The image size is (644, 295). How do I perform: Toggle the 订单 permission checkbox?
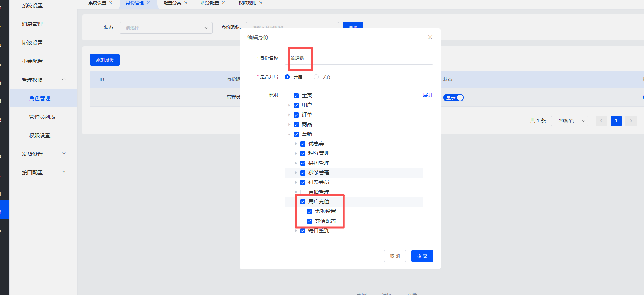point(296,115)
